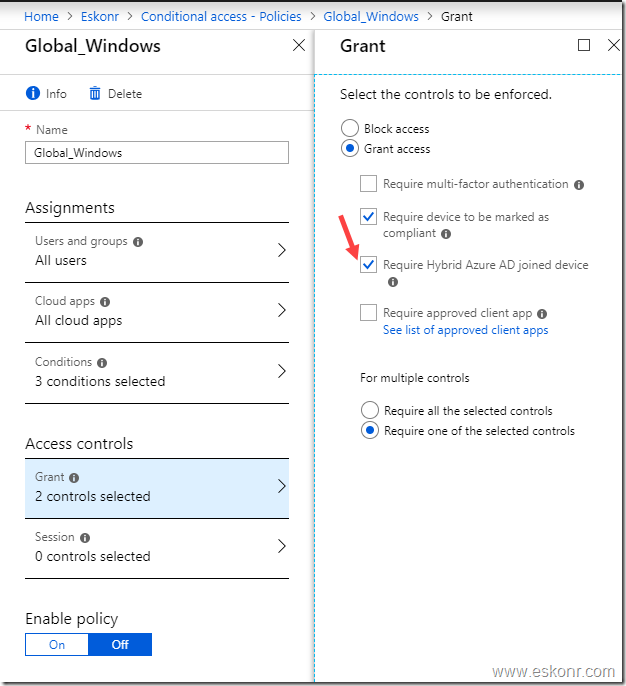
Task: Click info icon beside Cloud apps
Action: coord(105,302)
